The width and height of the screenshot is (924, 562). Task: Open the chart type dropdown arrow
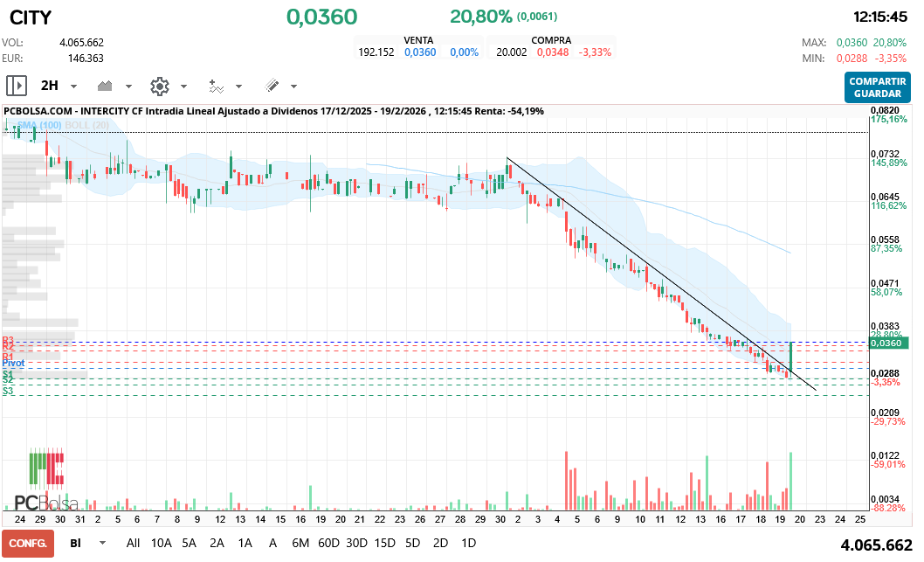point(128,87)
